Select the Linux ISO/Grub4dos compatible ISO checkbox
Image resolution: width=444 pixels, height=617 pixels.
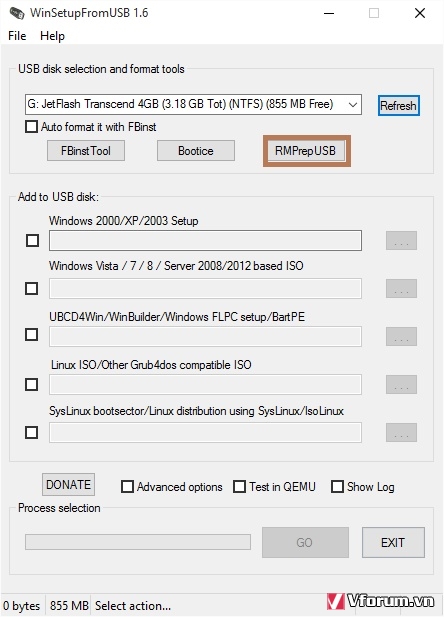(x=31, y=384)
